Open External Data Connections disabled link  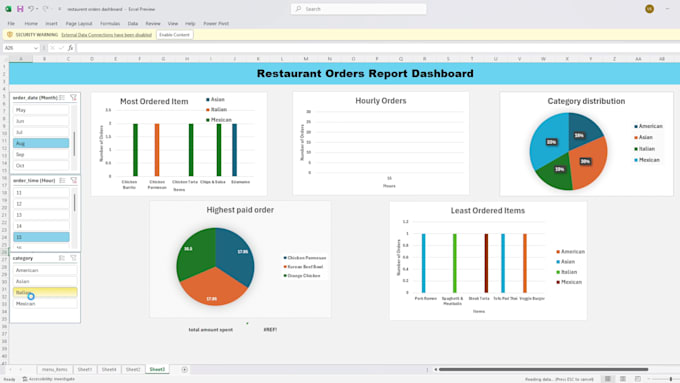(x=106, y=35)
